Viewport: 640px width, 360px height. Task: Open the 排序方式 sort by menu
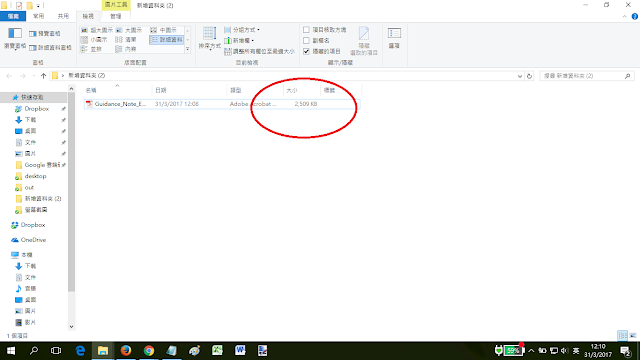pos(209,39)
